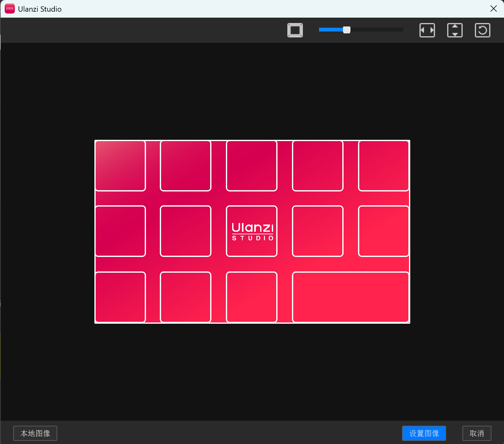Click the vertical fit-height arrows icon
The image size is (504, 444).
click(x=455, y=30)
